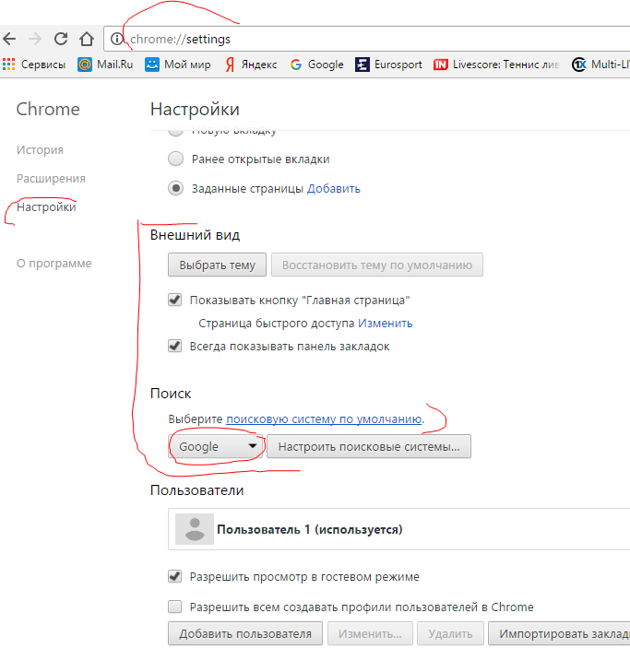Click the Изменить link for homepage
The width and height of the screenshot is (630, 672).
click(x=386, y=324)
